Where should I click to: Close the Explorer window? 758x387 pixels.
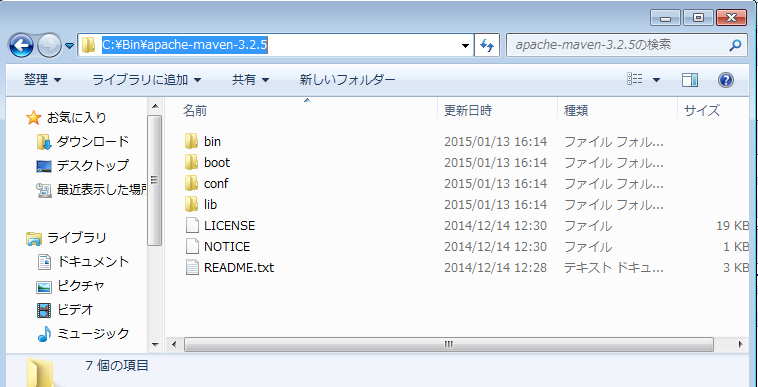click(x=731, y=18)
